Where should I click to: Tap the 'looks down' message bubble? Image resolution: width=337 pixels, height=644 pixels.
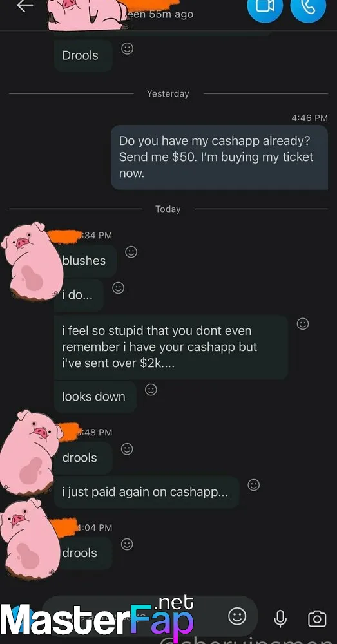pyautogui.click(x=95, y=397)
